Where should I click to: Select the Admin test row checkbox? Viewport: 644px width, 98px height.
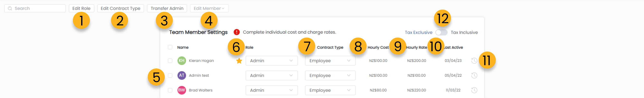coord(170,75)
